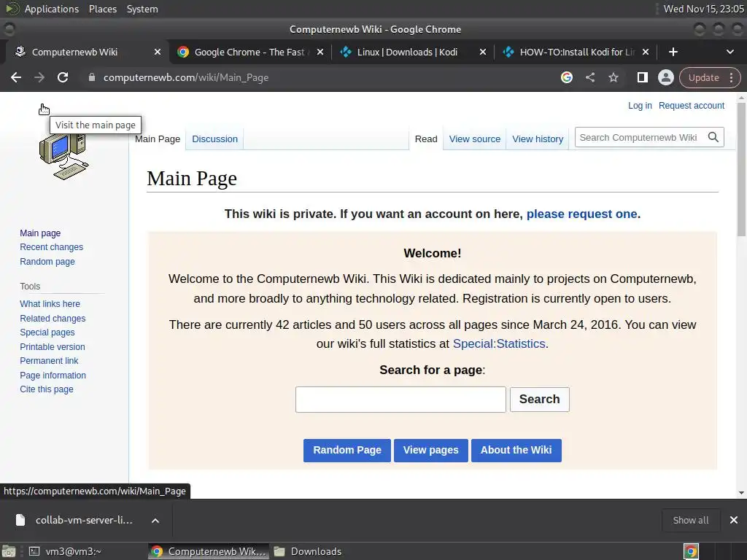Close the HOW-TO:Install Kodi tab
The image size is (747, 560).
click(646, 52)
